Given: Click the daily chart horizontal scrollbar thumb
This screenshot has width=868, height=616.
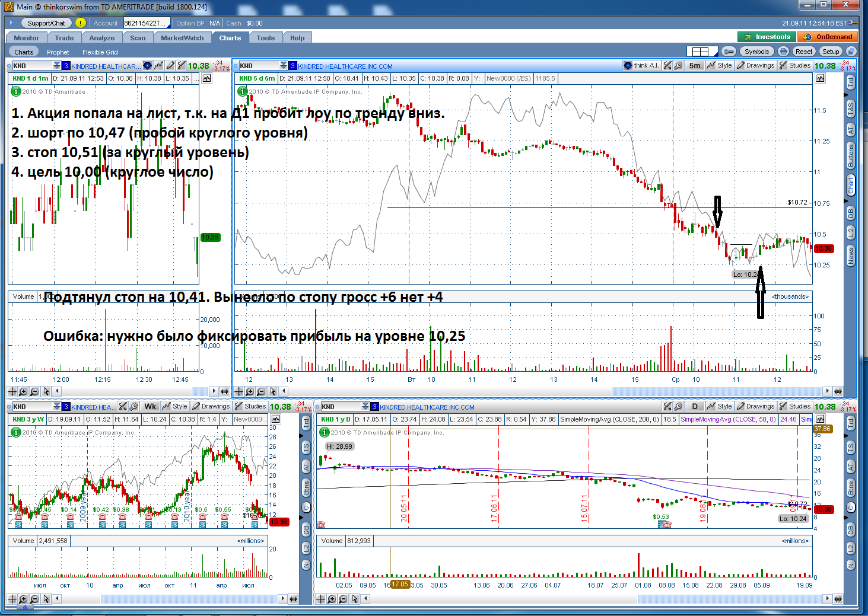Looking at the screenshot, I should tap(730, 599).
